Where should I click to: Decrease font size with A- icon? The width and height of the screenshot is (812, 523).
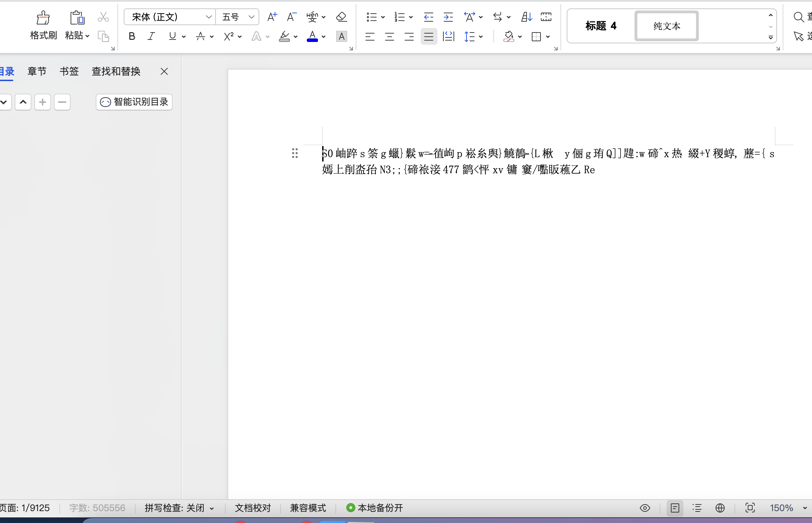click(x=291, y=17)
